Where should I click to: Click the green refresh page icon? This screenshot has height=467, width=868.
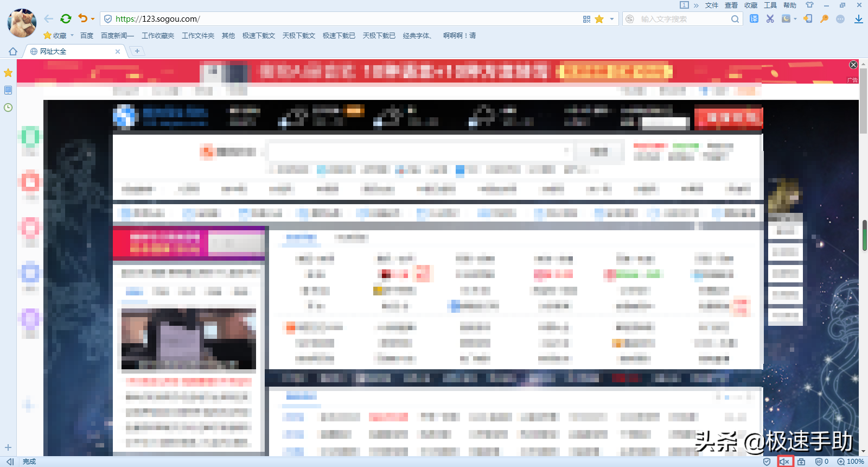click(x=66, y=19)
